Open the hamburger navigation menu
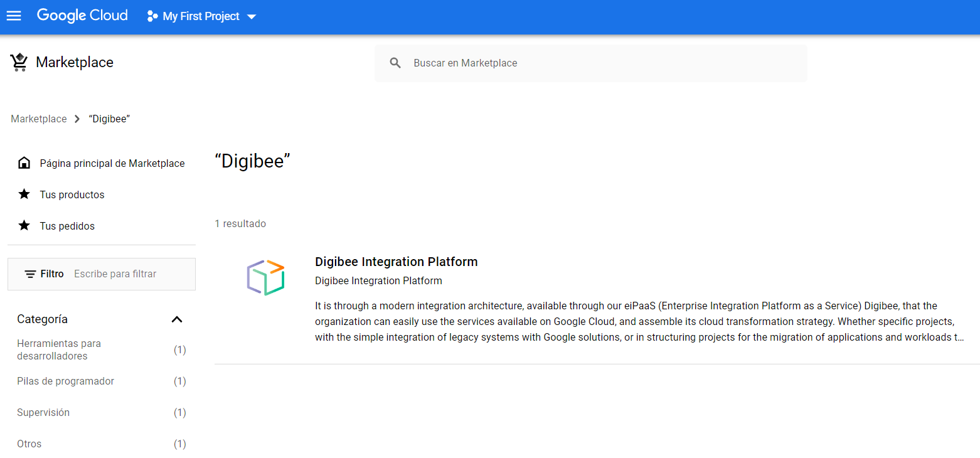 [x=14, y=16]
